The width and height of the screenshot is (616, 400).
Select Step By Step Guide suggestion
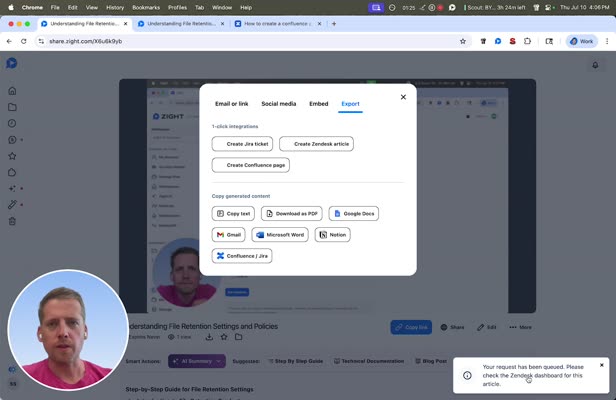point(295,361)
